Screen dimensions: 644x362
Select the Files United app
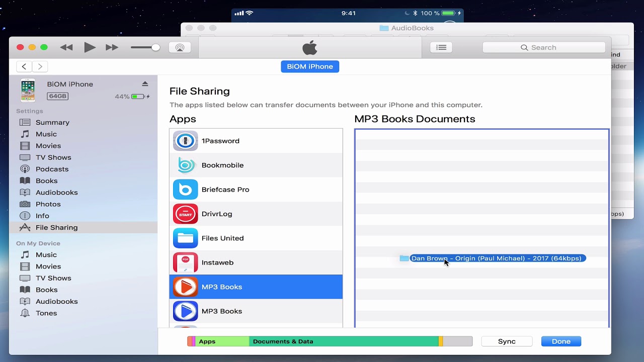pyautogui.click(x=256, y=238)
